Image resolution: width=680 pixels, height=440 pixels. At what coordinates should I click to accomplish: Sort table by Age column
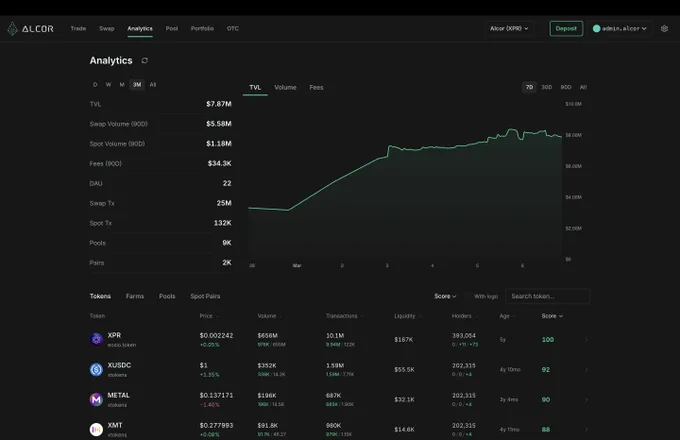(507, 316)
